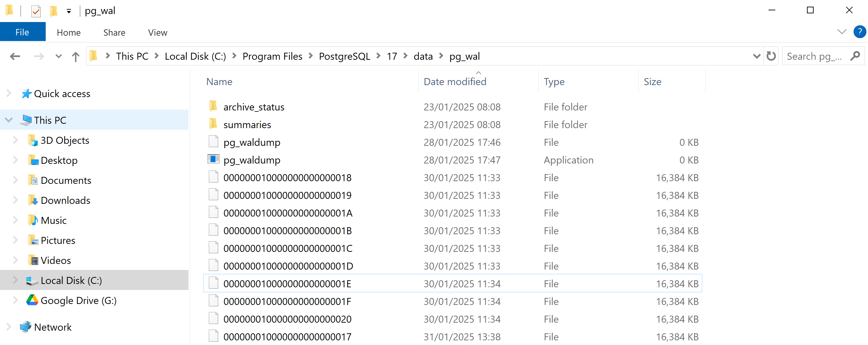Image resolution: width=868 pixels, height=345 pixels.
Task: Go forward with the forward arrow
Action: (x=39, y=56)
